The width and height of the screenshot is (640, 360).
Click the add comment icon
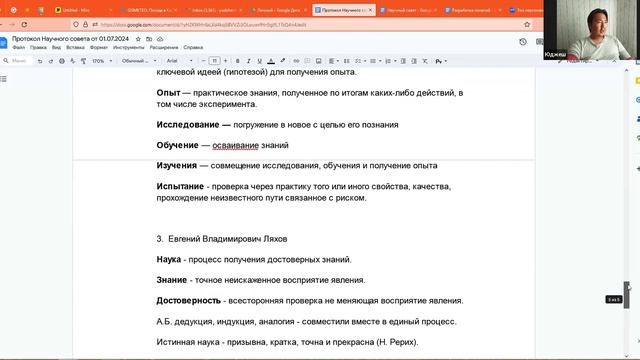click(307, 61)
